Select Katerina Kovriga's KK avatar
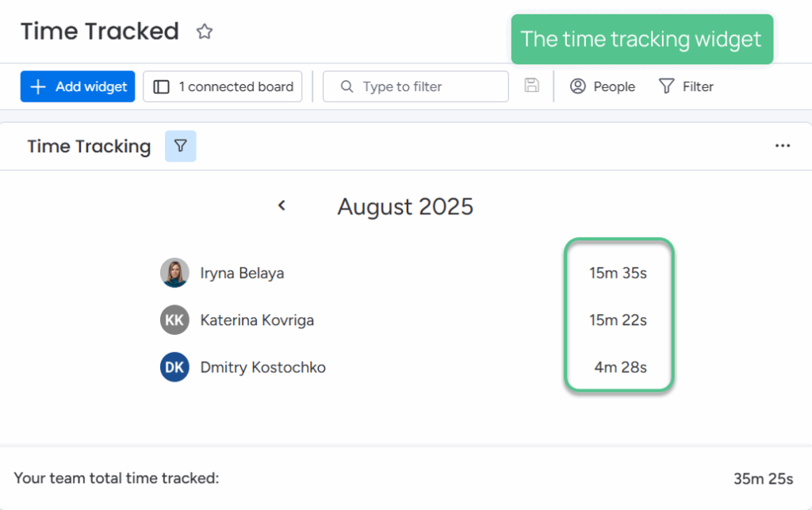 [174, 320]
